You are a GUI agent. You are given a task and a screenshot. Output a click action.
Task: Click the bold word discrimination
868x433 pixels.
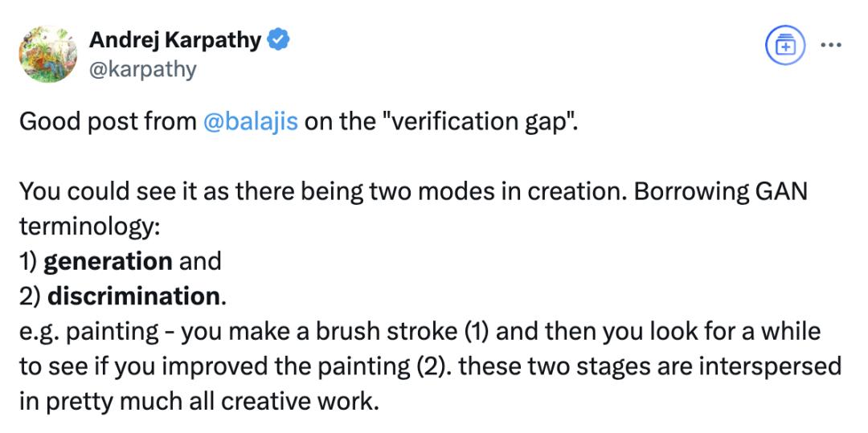point(133,296)
